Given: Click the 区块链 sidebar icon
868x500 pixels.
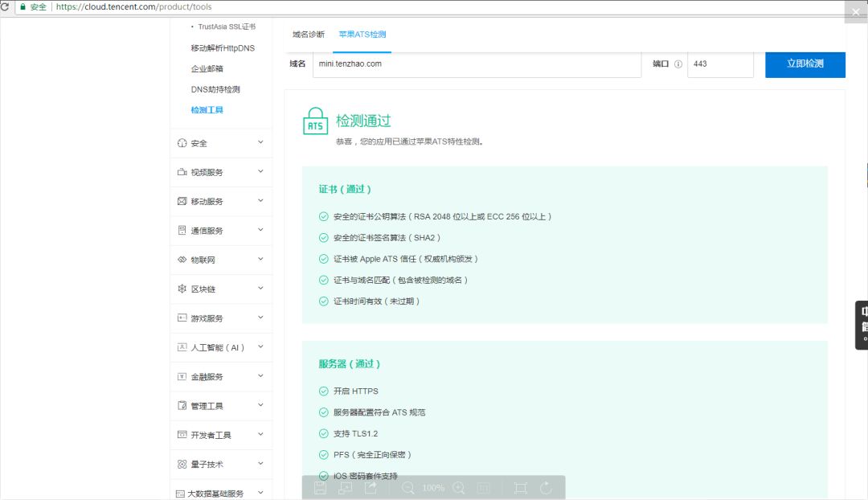Looking at the screenshot, I should 182,289.
